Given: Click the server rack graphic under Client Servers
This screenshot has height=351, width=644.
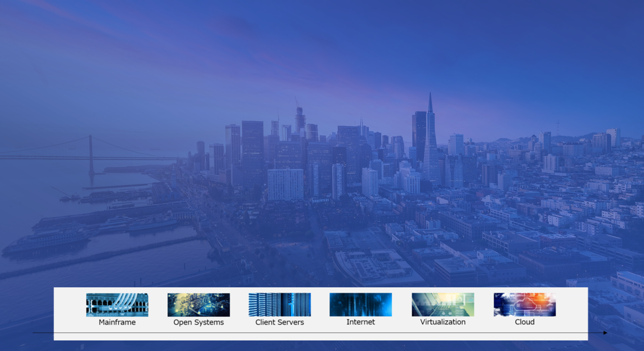Looking at the screenshot, I should click(x=279, y=304).
